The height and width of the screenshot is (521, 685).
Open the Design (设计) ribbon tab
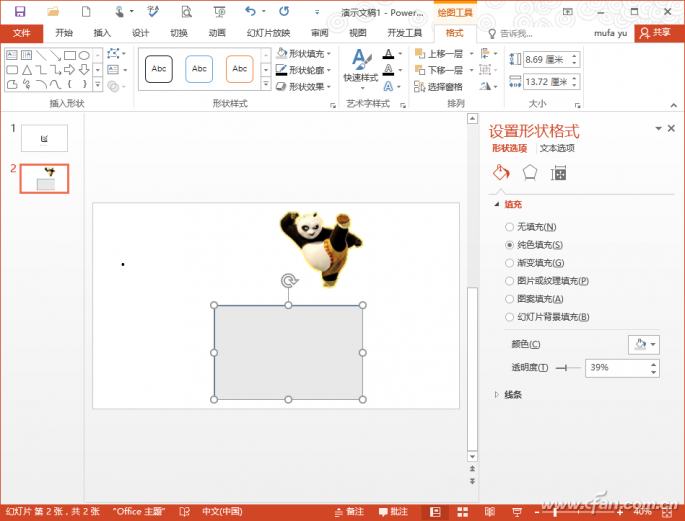(141, 33)
